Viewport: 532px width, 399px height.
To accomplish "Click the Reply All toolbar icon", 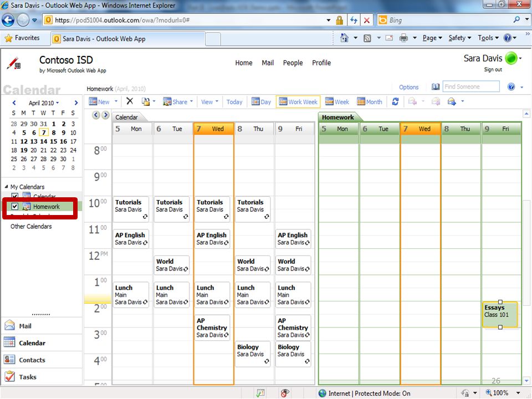I will pyautogui.click(x=436, y=101).
